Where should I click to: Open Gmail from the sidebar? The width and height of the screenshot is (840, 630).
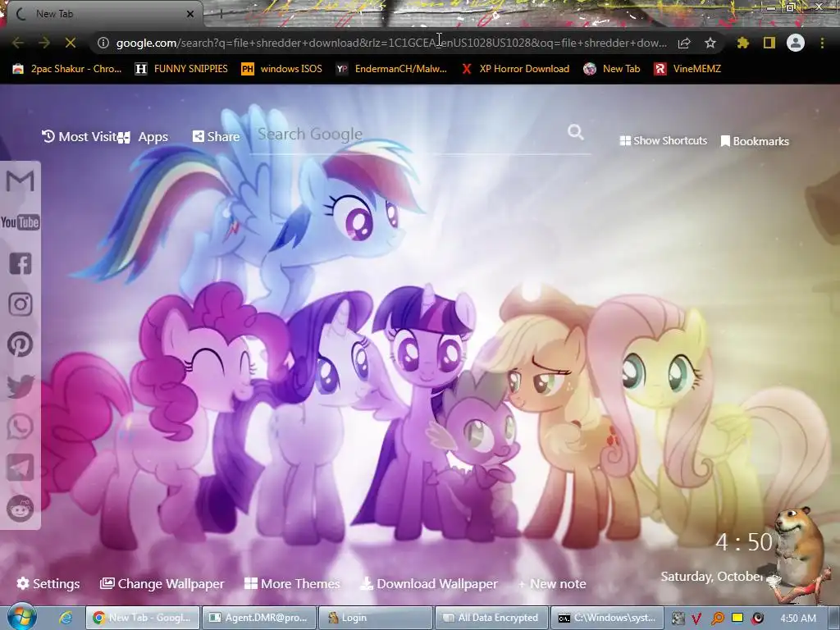click(20, 180)
